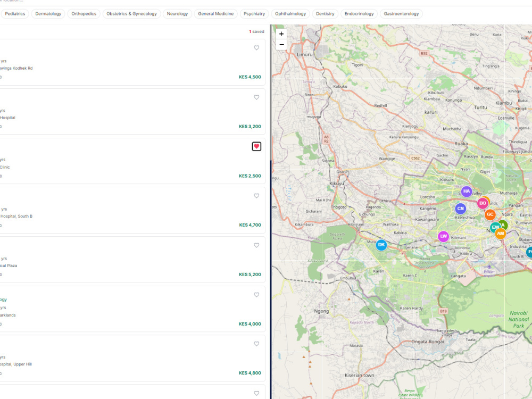Filter by General Medicine specialty
Screen dimensions: 532x399
216,14
